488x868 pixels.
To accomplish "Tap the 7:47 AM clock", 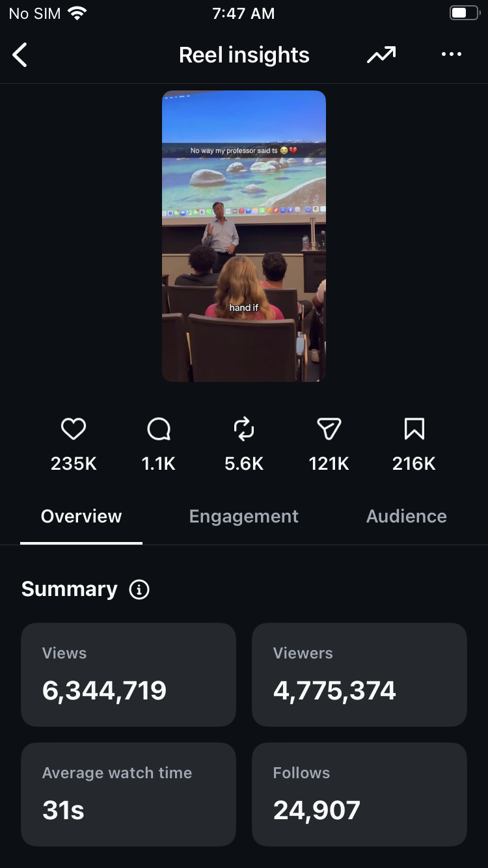I will [x=243, y=13].
